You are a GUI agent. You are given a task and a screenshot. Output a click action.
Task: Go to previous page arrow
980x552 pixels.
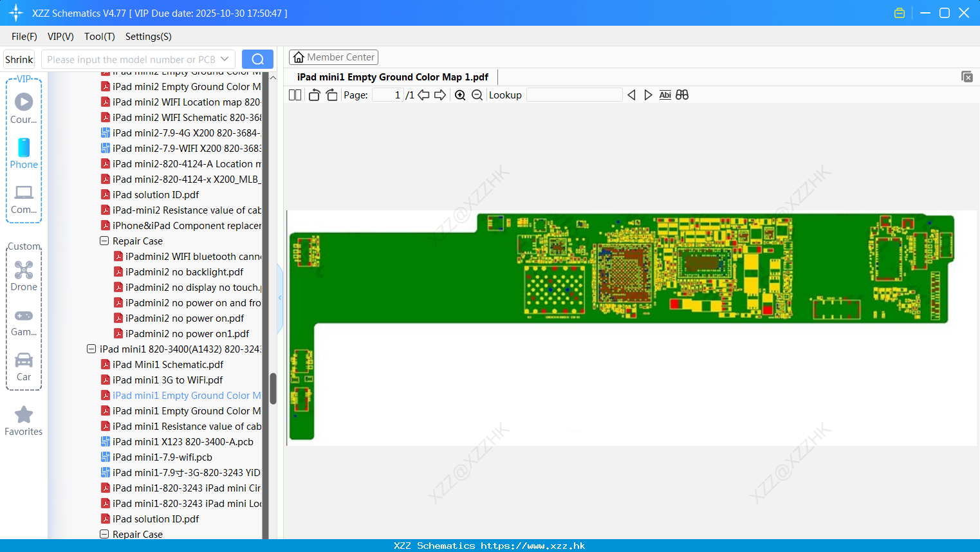pos(423,95)
